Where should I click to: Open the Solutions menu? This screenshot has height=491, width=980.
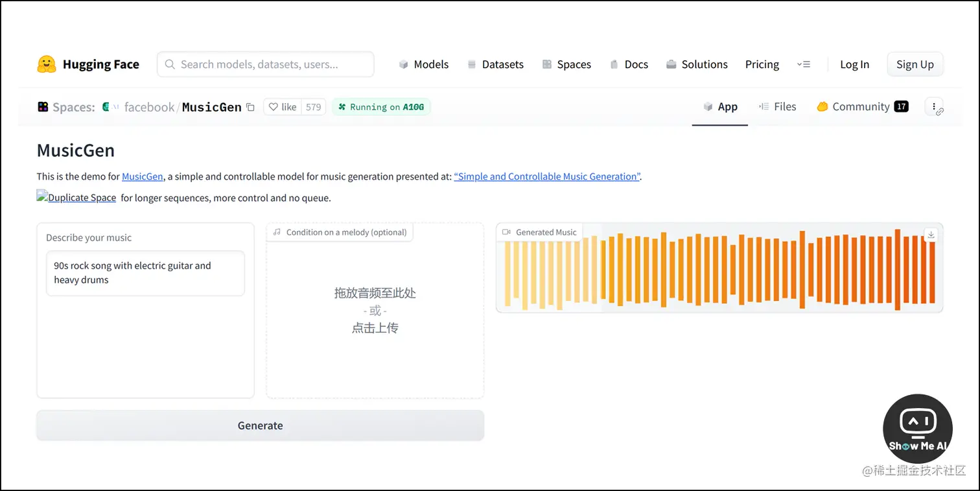697,64
